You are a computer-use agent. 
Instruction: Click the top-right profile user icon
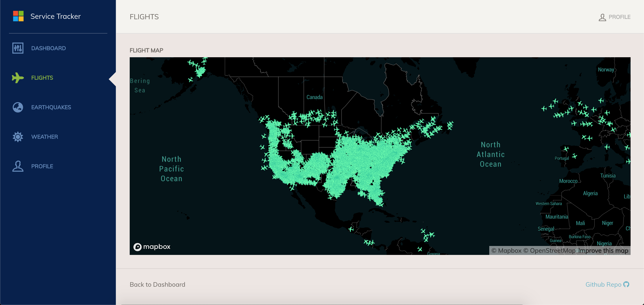pyautogui.click(x=602, y=17)
